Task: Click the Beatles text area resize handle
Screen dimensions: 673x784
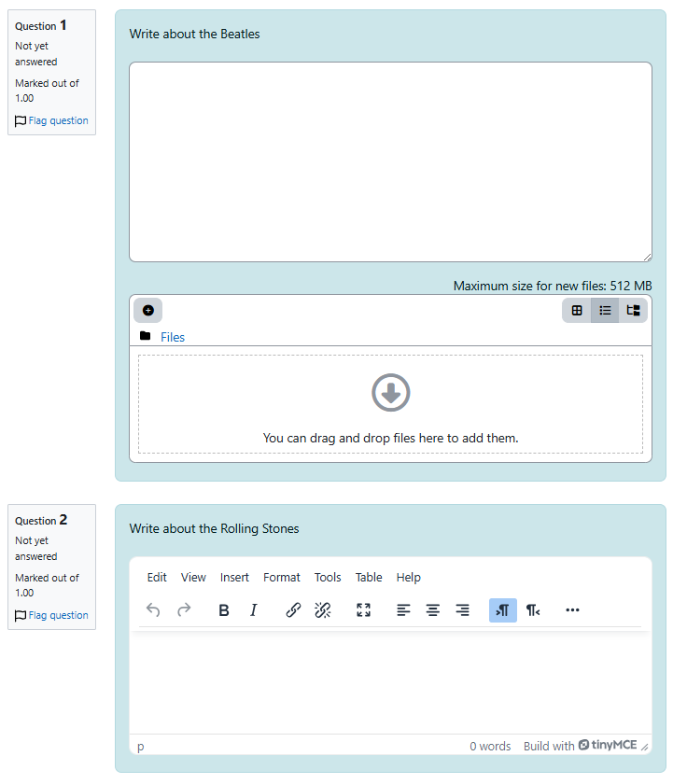Action: tap(648, 258)
